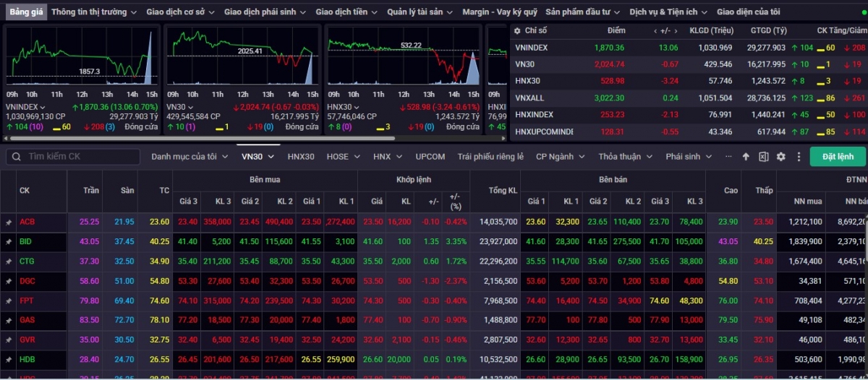
Task: Open the VN30 board list dropdown
Action: click(258, 157)
